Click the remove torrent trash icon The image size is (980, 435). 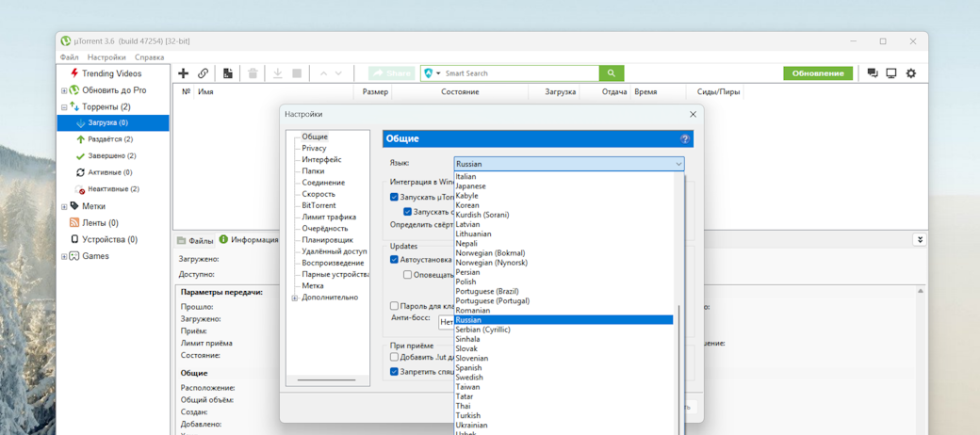pos(253,73)
